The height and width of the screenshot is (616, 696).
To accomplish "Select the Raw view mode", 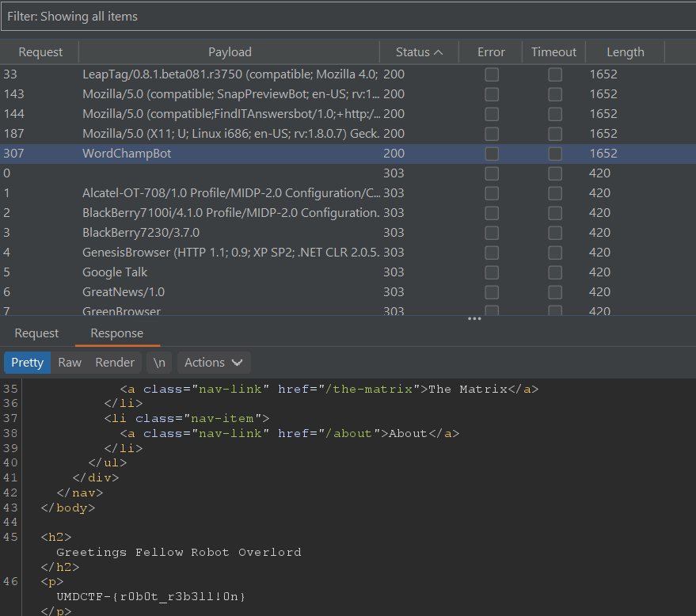I will (x=70, y=363).
